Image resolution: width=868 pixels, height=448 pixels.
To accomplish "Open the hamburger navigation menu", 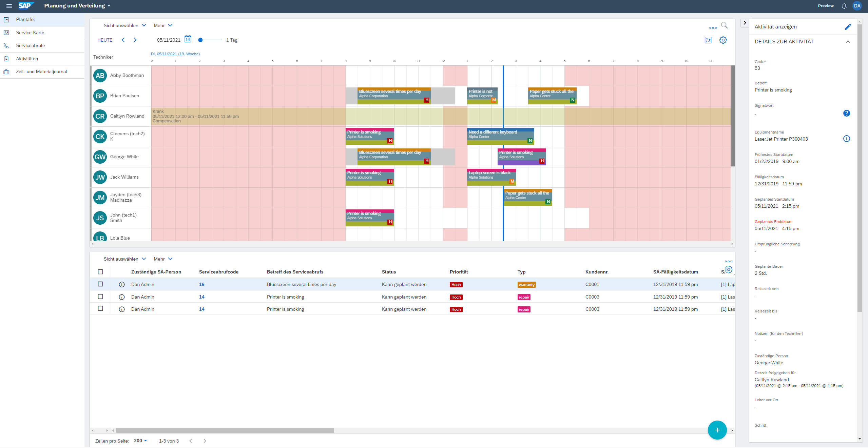I will (x=9, y=6).
